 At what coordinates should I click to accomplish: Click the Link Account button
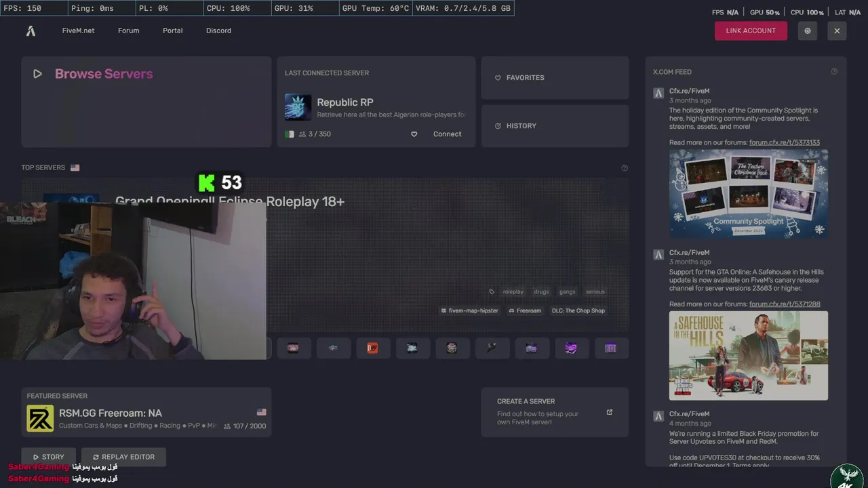tap(751, 30)
